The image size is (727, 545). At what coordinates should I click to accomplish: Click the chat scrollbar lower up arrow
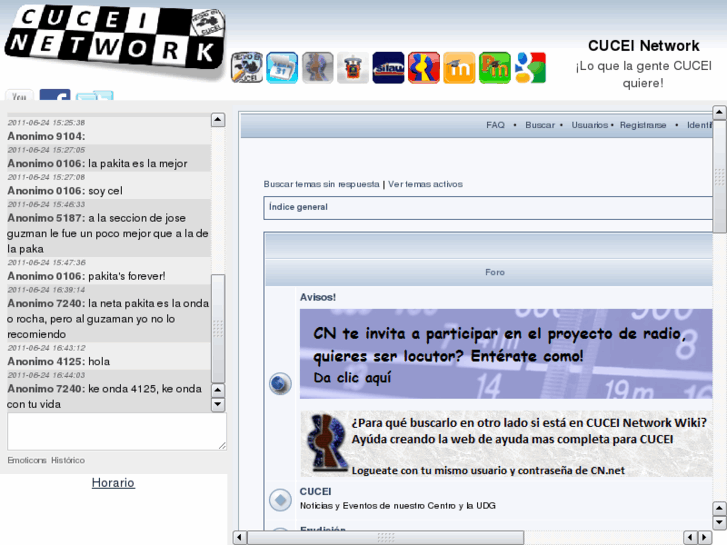(x=218, y=390)
